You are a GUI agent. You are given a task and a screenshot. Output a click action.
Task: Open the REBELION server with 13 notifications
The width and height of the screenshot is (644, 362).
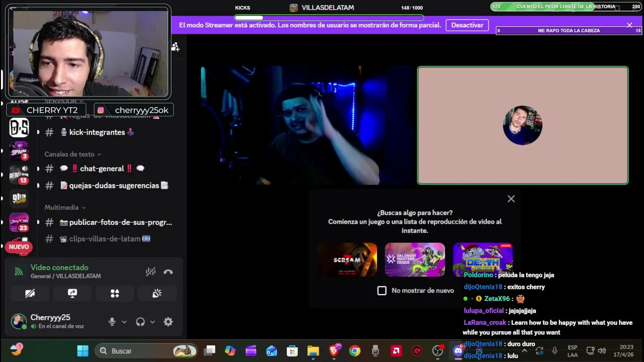click(x=19, y=174)
